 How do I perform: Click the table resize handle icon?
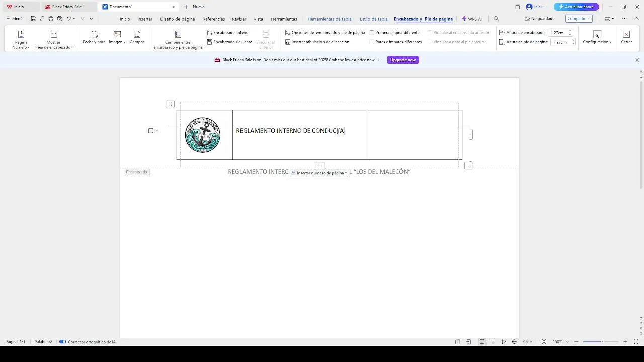click(x=468, y=165)
